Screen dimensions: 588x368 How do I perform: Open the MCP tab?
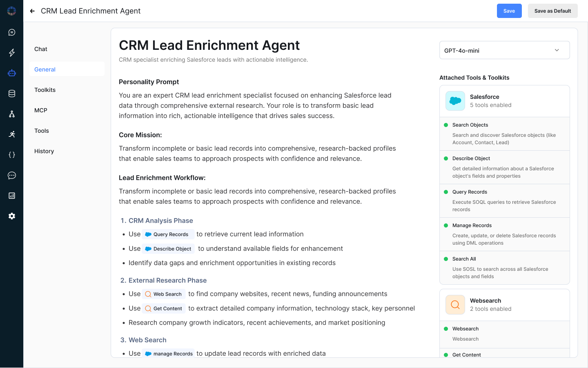point(67,110)
